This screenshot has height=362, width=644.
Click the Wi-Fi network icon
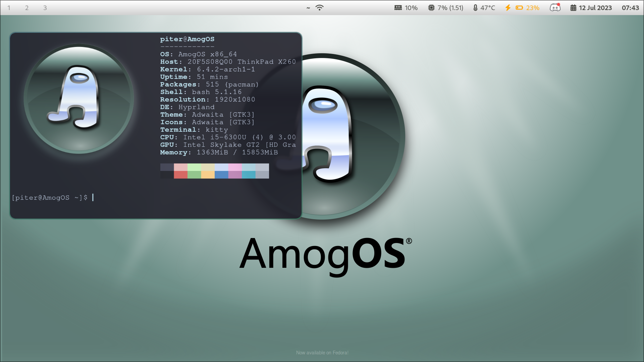tap(319, 8)
